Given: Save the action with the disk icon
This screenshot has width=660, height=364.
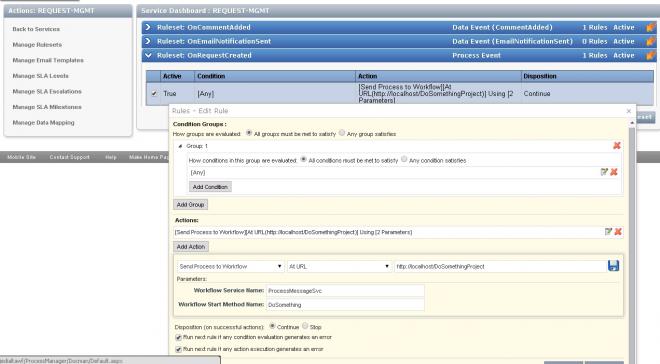Looking at the screenshot, I should pos(613,266).
